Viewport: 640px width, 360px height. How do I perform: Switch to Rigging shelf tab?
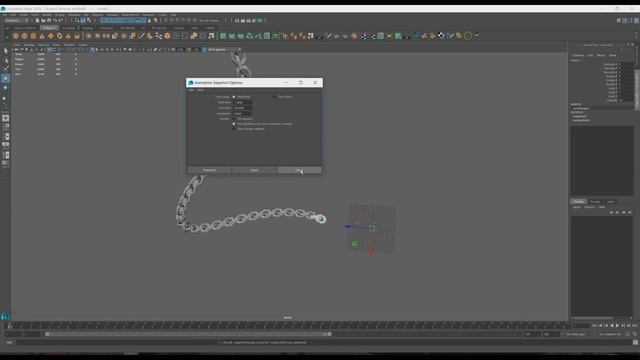(87, 28)
